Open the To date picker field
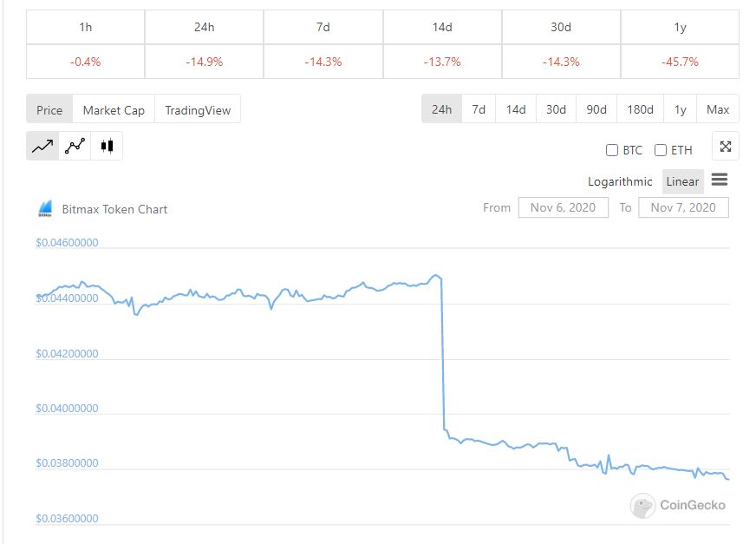756x544 pixels. 683,207
